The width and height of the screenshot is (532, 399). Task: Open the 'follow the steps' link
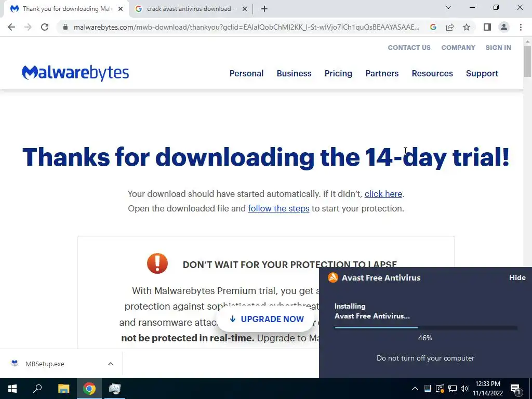pyautogui.click(x=278, y=208)
